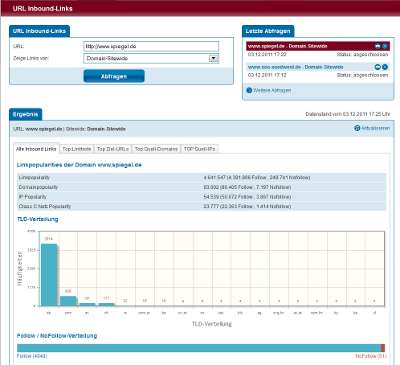Click the first icon in the seo-suedwest.de query row
400x365 pixels.
coord(378,67)
